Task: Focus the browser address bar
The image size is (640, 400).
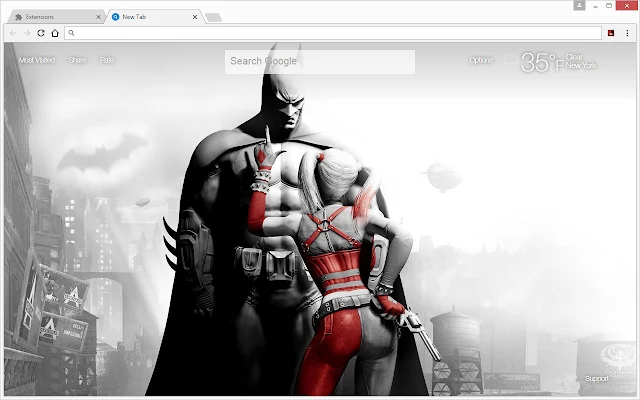Action: click(333, 33)
